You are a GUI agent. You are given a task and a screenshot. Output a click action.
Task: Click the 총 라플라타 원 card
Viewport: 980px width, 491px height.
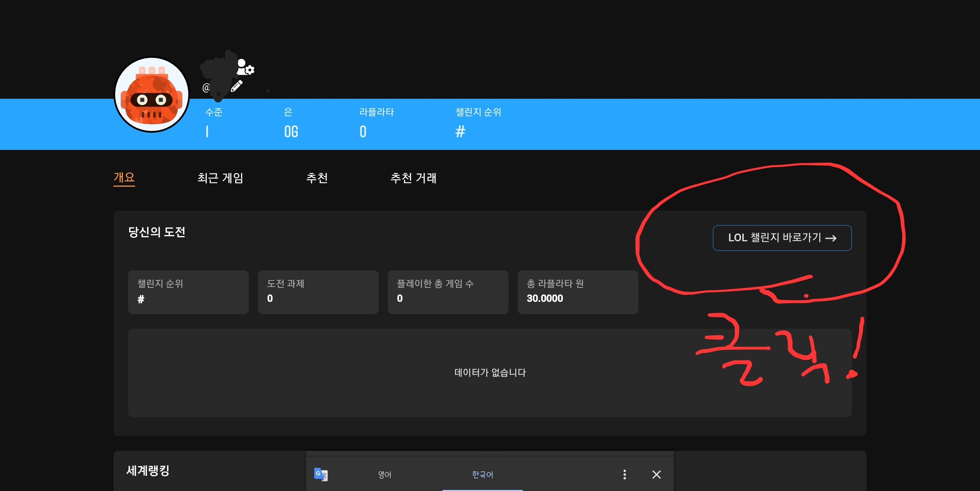577,292
